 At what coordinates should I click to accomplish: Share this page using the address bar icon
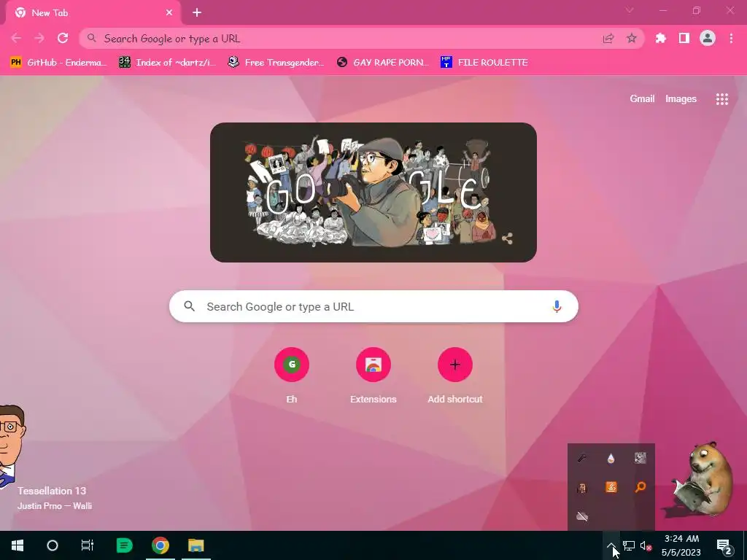(608, 39)
